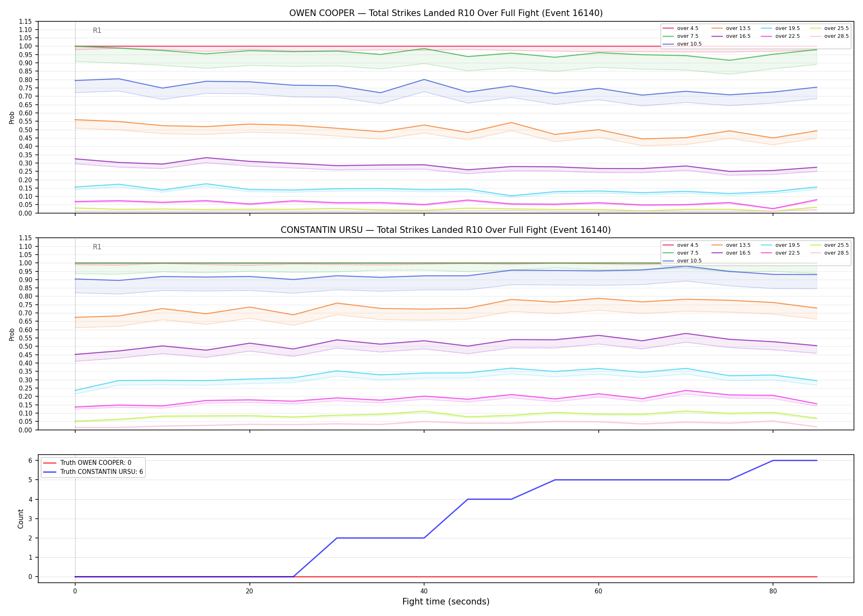
Task: Select 'over 4.5' in Owen Cooper legend
Action: (681, 28)
